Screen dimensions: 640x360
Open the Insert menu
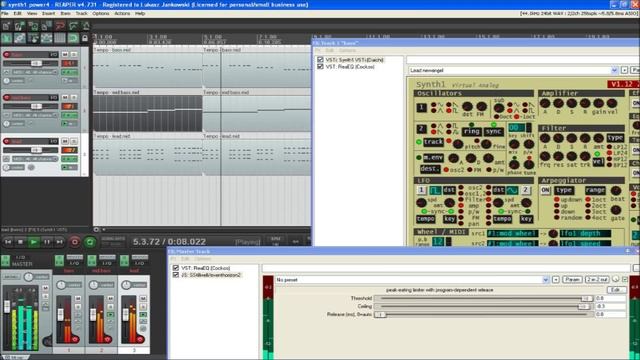(x=48, y=13)
